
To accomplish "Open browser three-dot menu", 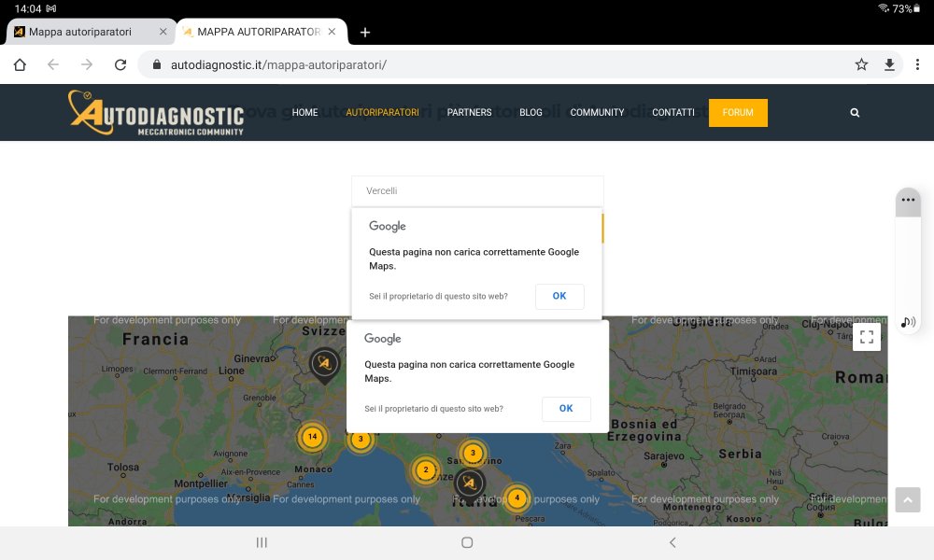I will click(x=915, y=64).
